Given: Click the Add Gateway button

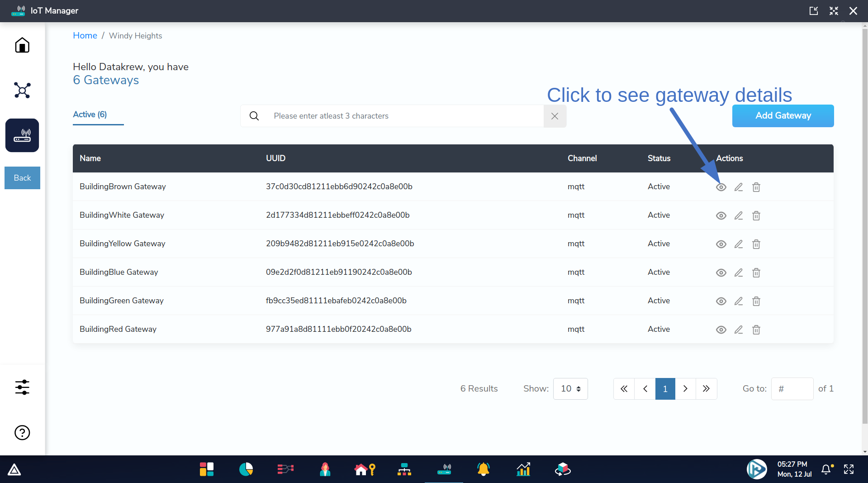Looking at the screenshot, I should [783, 116].
